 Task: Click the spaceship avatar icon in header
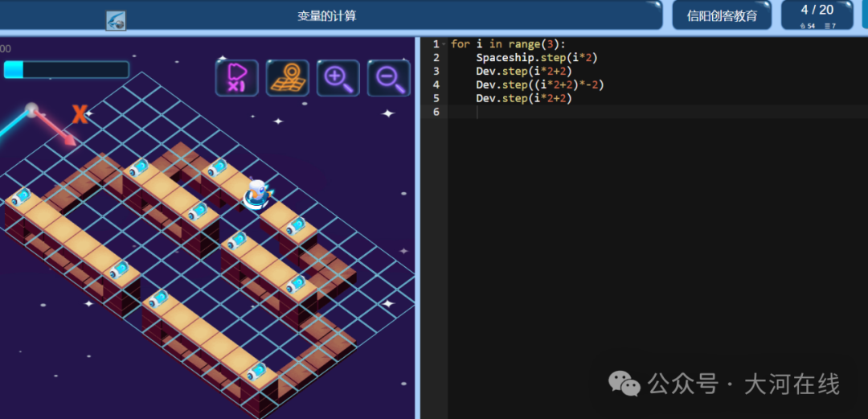116,20
